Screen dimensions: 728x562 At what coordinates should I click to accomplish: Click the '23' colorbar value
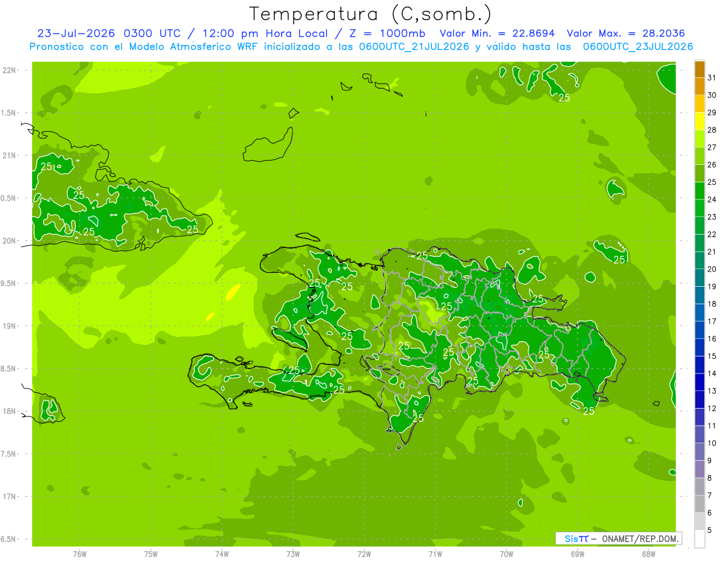point(712,217)
